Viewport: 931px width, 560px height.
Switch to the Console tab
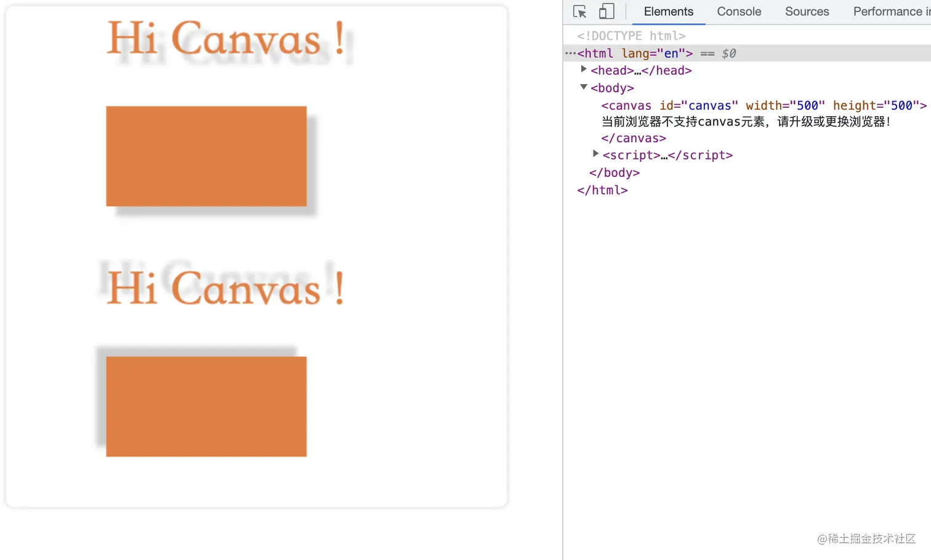pos(738,11)
